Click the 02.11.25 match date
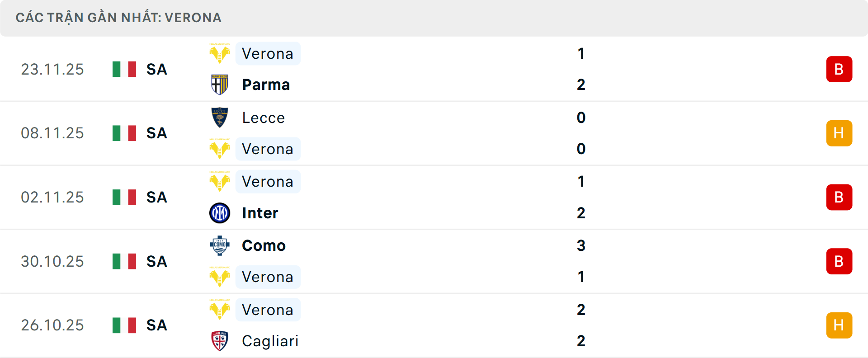Screen dimensions: 868x358 click(x=52, y=198)
